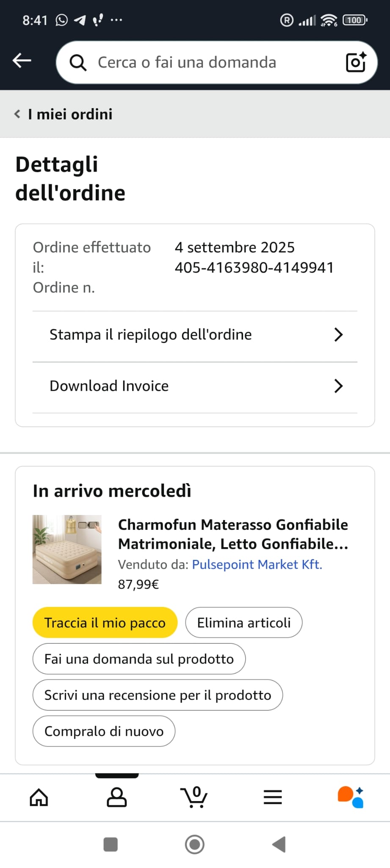
Task: Go to Home tab icon
Action: pyautogui.click(x=39, y=797)
